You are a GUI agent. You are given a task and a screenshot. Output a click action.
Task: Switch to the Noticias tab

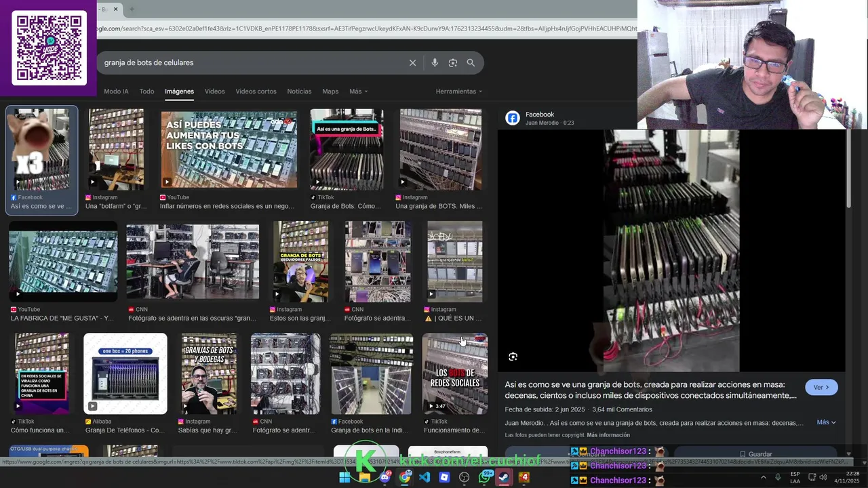[x=299, y=91]
